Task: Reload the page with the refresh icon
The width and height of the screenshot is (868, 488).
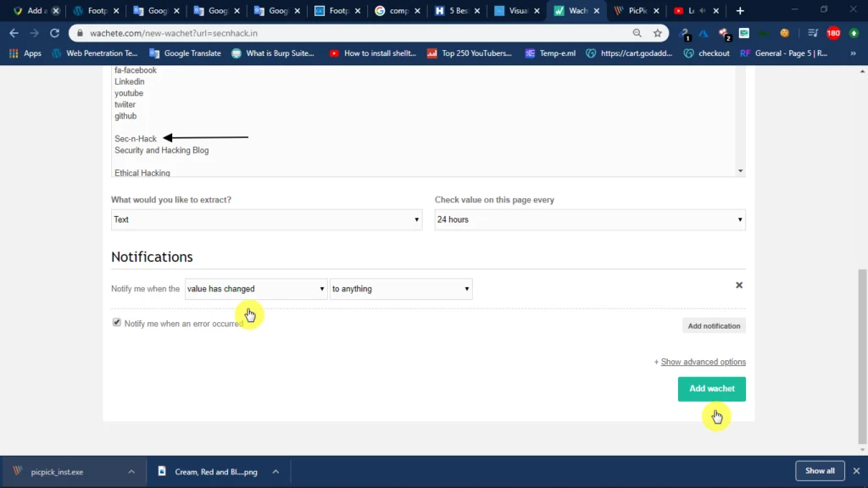Action: coord(54,33)
